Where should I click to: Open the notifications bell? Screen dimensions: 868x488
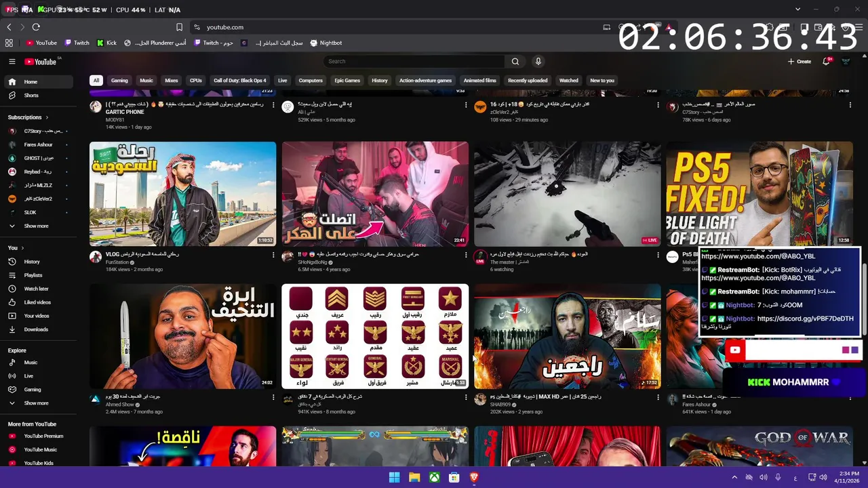(827, 62)
